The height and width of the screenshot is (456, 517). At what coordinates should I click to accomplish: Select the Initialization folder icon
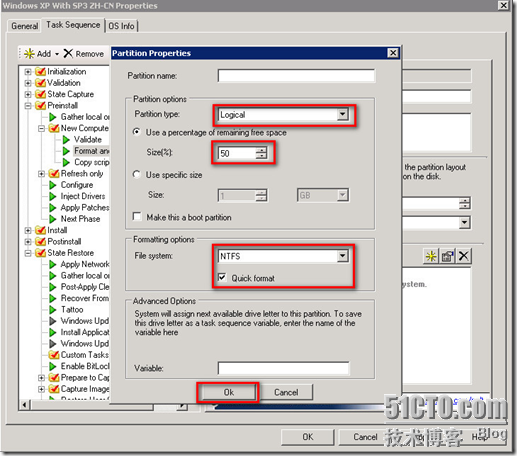pos(40,71)
